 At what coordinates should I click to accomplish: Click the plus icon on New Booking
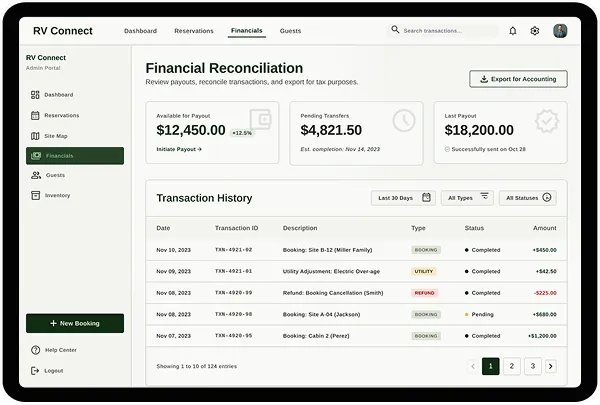[54, 323]
